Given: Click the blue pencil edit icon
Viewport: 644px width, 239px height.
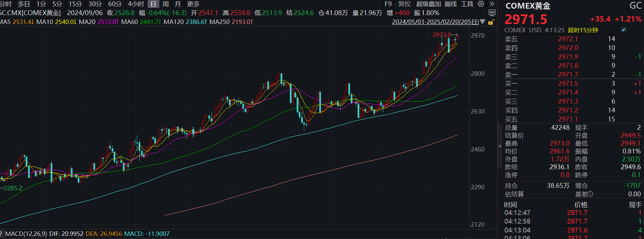Looking at the screenshot, I should 623,30.
